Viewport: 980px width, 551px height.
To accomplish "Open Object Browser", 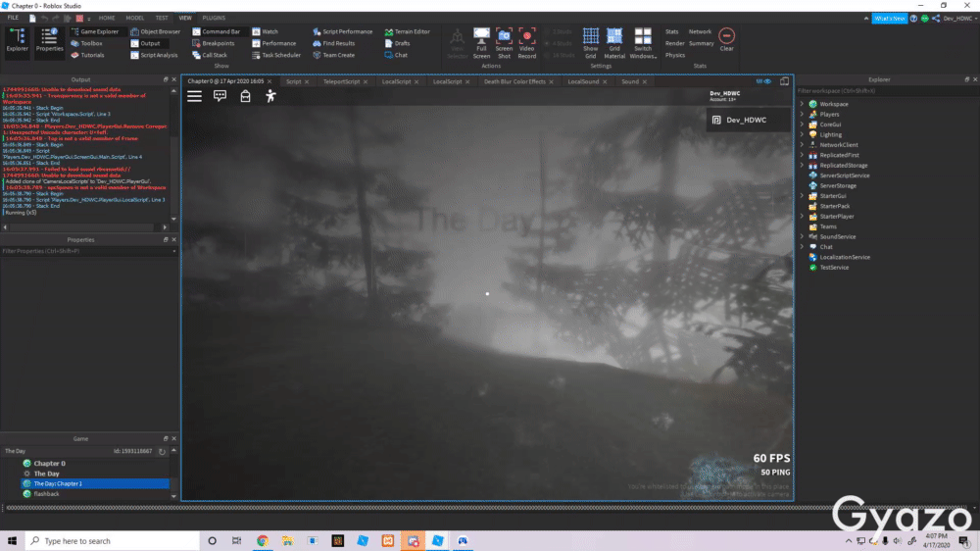I will pos(155,31).
